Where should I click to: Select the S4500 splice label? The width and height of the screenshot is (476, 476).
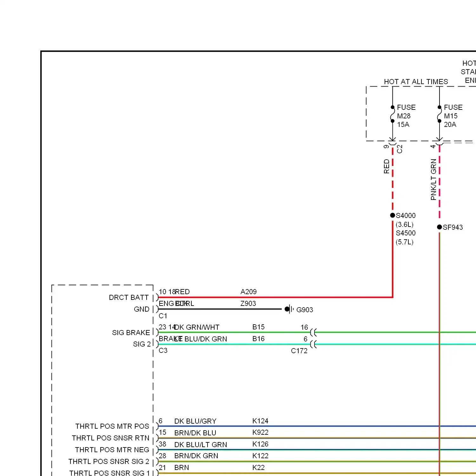point(406,233)
